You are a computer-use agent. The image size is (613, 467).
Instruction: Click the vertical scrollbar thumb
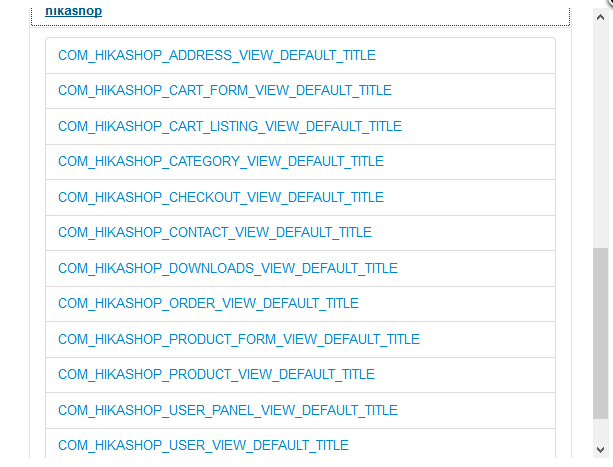pos(601,330)
